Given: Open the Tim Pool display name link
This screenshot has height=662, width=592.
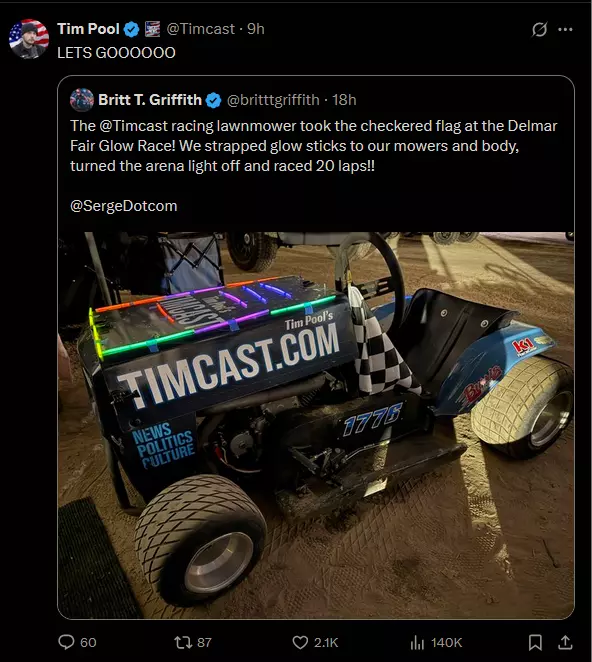Looking at the screenshot, I should click(x=88, y=29).
